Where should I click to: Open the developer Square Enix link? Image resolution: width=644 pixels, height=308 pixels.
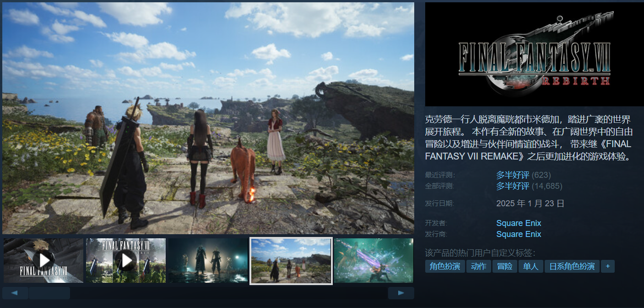tap(519, 223)
